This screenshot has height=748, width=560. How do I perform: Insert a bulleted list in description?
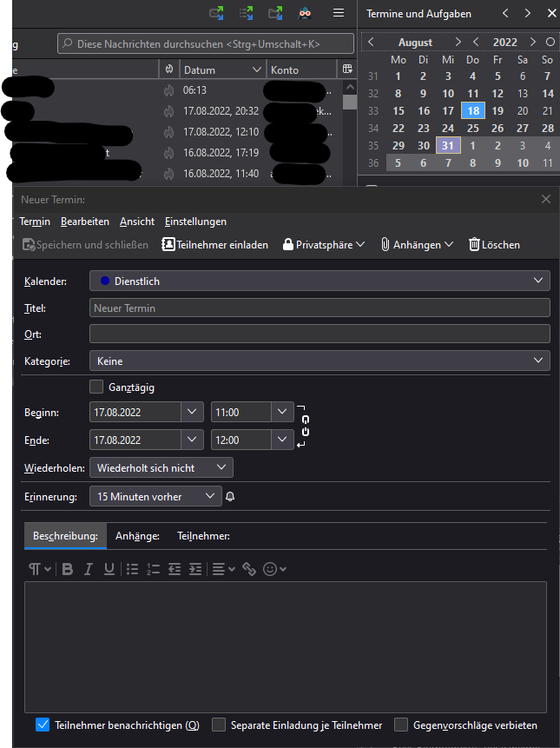pos(133,569)
